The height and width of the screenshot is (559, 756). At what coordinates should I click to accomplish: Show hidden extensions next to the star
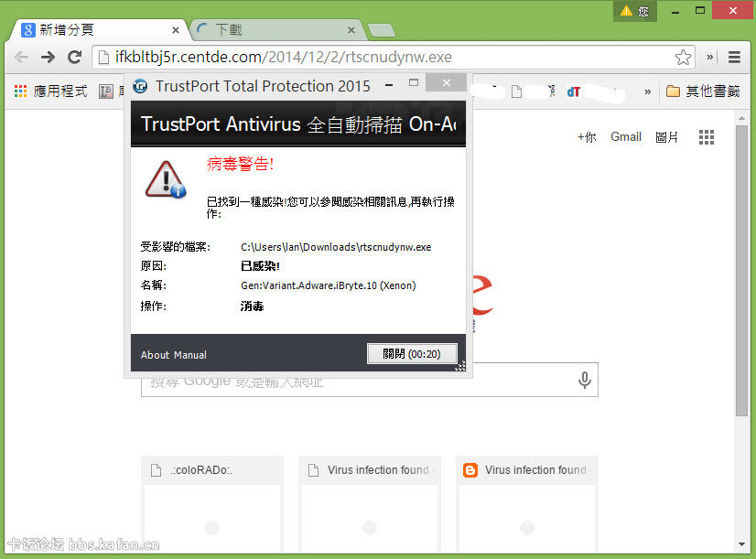tap(709, 58)
